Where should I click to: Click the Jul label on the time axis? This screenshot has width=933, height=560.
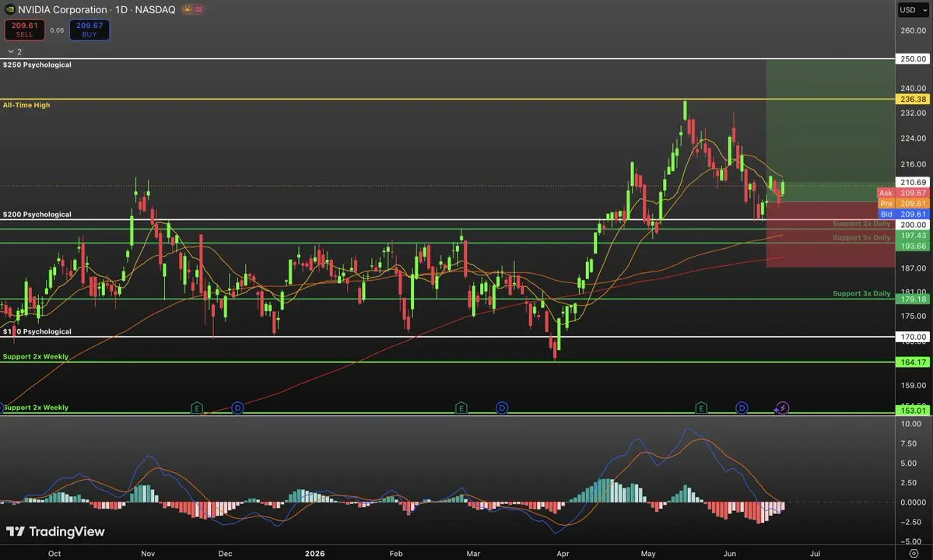point(815,554)
